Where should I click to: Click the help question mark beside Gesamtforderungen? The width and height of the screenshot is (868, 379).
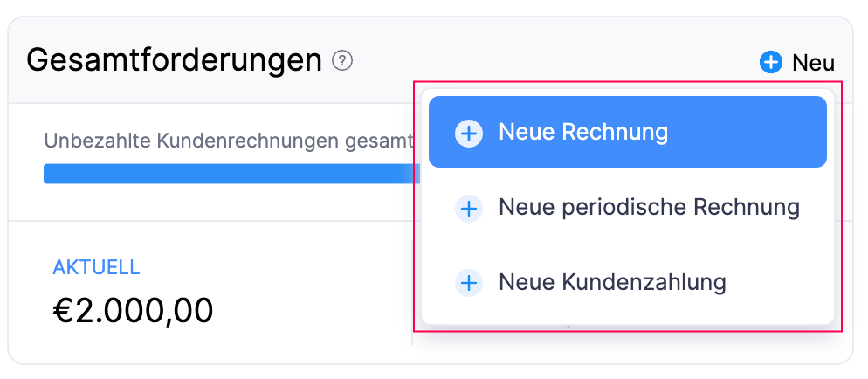[x=342, y=61]
